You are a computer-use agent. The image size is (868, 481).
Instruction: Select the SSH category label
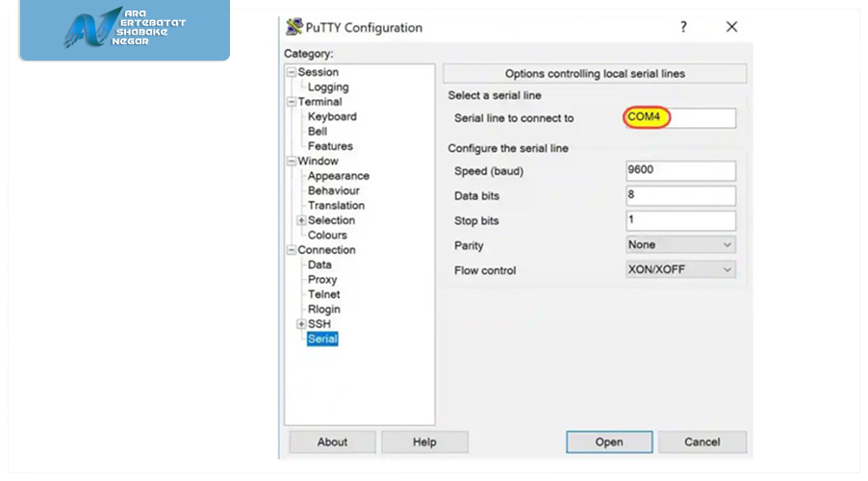(x=319, y=324)
